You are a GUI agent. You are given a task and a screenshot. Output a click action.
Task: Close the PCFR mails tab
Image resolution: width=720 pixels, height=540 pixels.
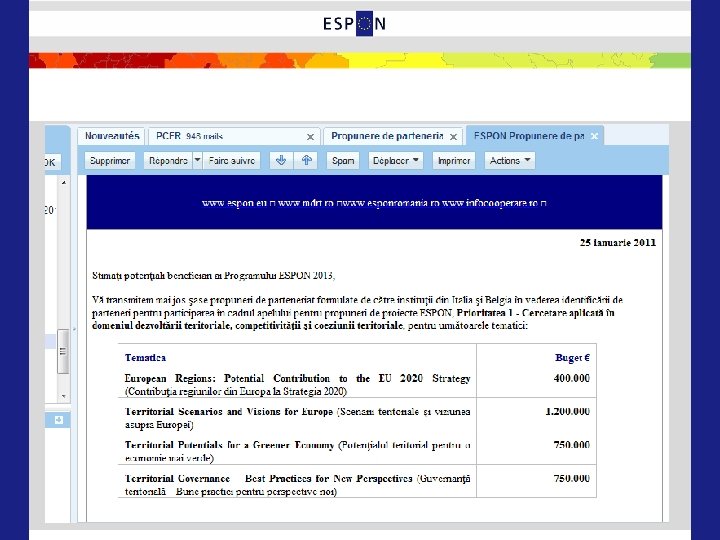310,137
